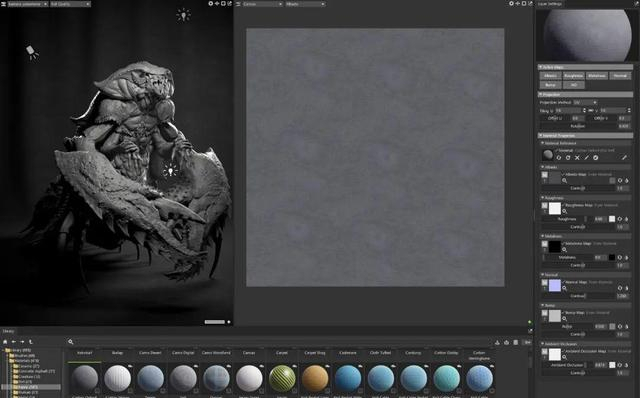640x398 pixels.
Task: Toggle the Albedo Map checkbox
Action: pos(564,174)
